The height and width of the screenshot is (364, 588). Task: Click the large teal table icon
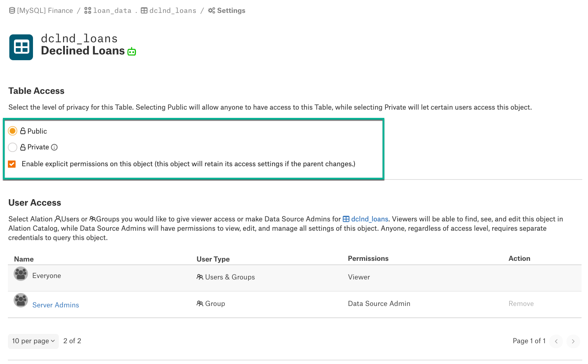21,47
